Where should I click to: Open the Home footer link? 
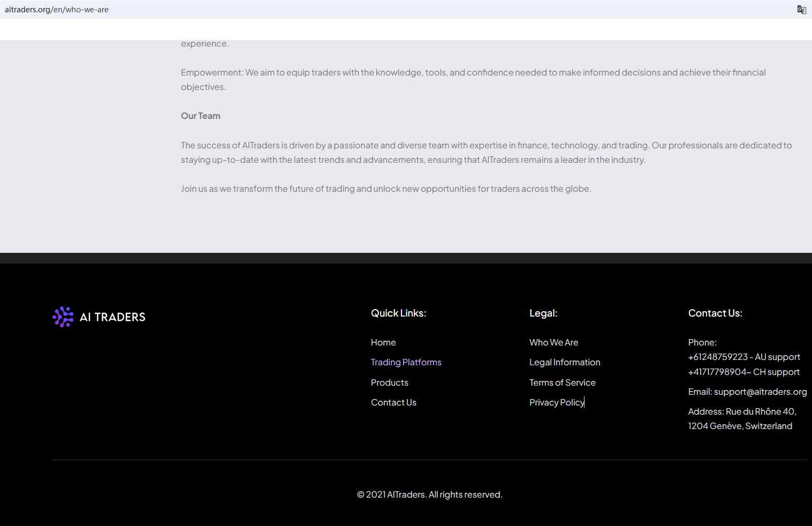(x=383, y=342)
